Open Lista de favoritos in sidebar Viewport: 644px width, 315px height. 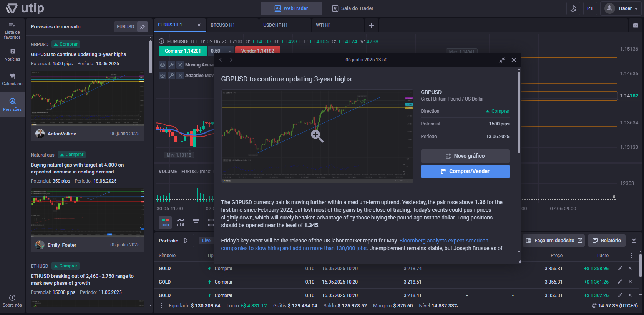[x=12, y=31]
